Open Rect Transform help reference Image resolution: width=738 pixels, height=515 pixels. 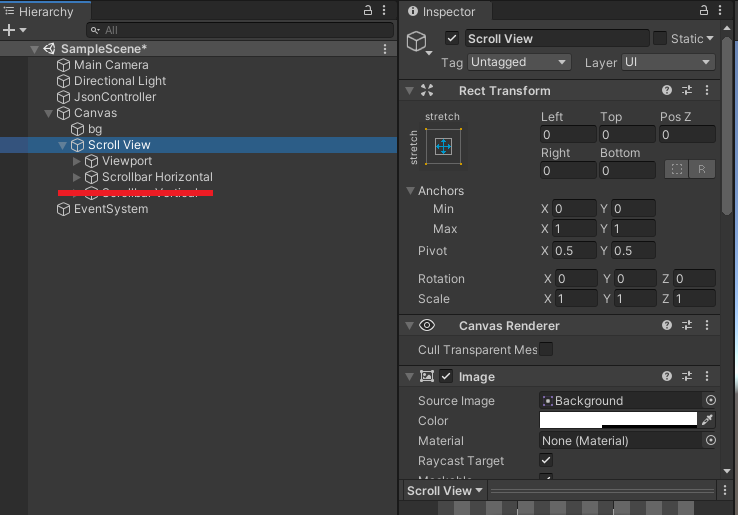(667, 90)
